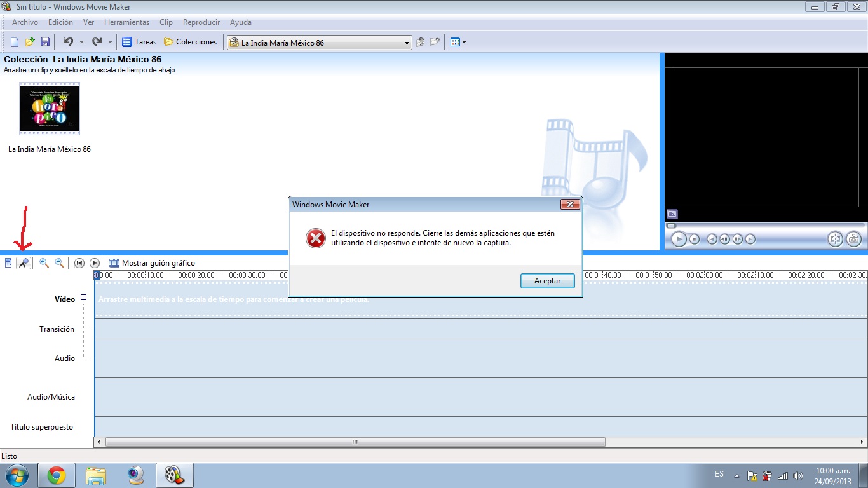Zoom in on the timeline
The height and width of the screenshot is (488, 868).
coord(44,262)
